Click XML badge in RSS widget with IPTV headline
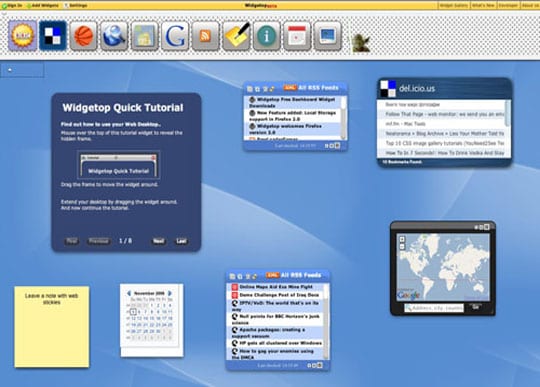Screen dimensions: 540x387 [272, 275]
